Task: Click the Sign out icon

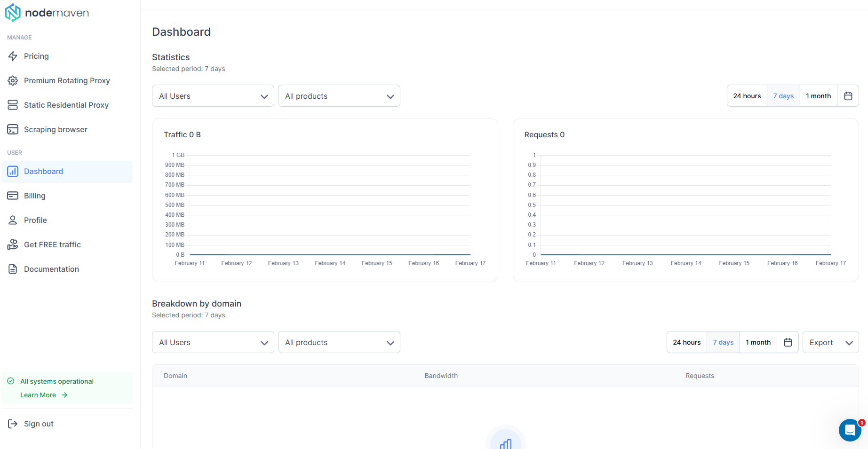Action: [13, 424]
